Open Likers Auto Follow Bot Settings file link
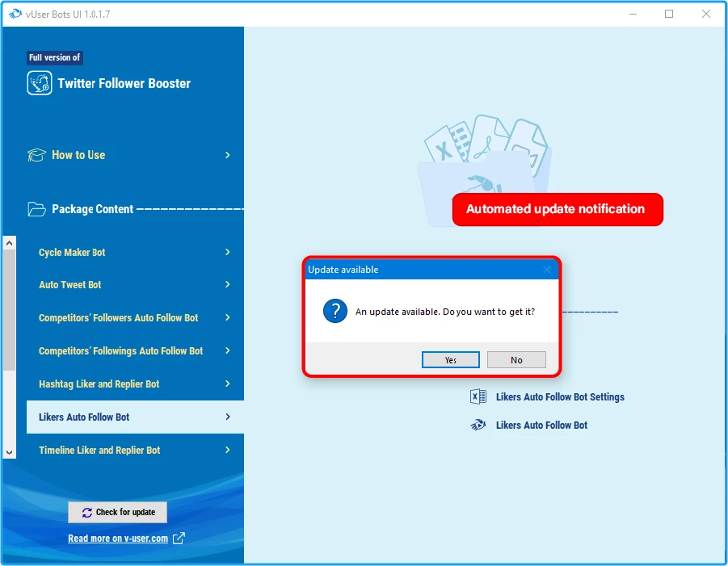The width and height of the screenshot is (728, 566). [560, 396]
